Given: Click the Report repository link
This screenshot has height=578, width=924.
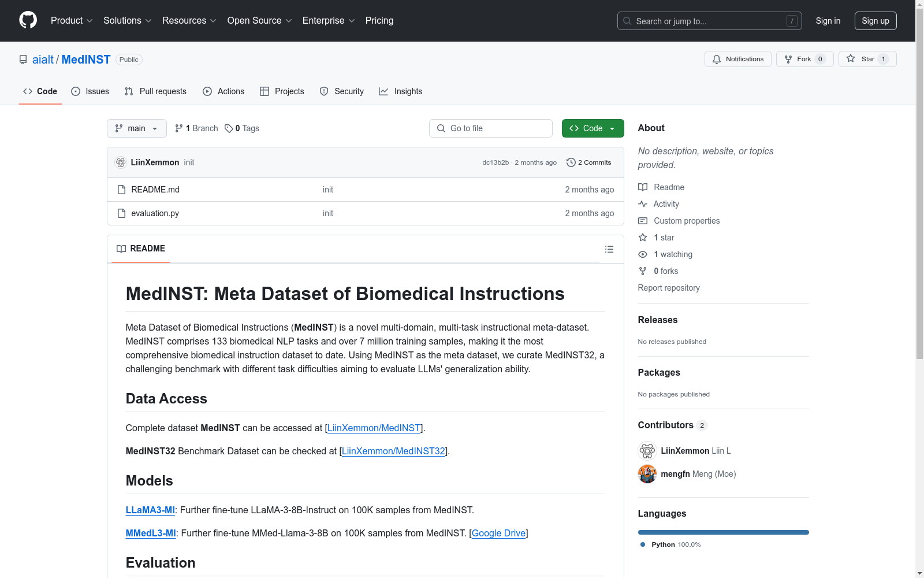Looking at the screenshot, I should tap(669, 288).
